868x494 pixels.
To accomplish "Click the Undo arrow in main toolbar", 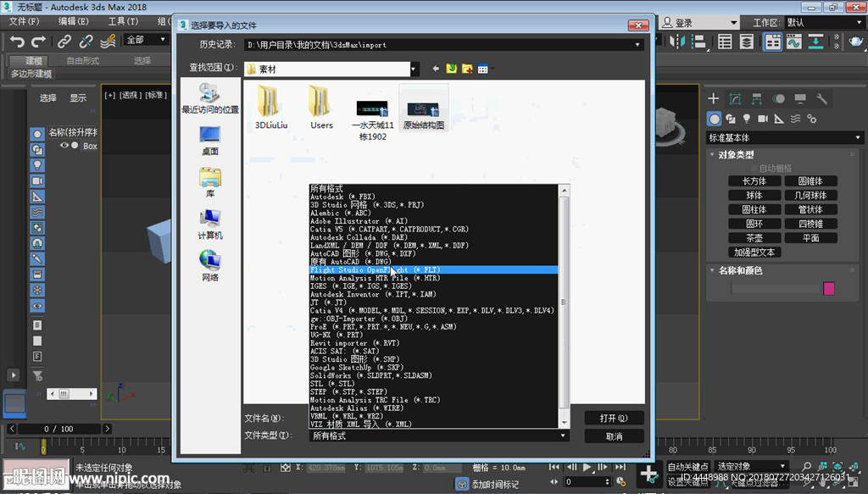I will click(17, 41).
